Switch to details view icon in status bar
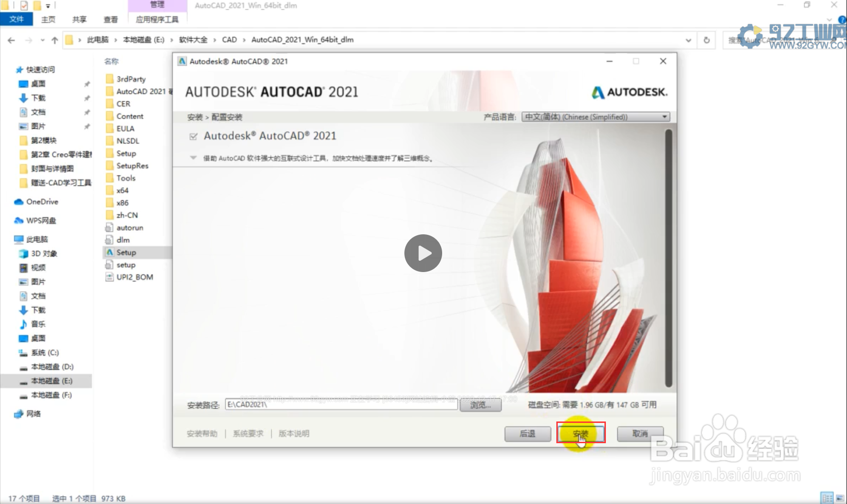The height and width of the screenshot is (504, 847). click(x=827, y=498)
